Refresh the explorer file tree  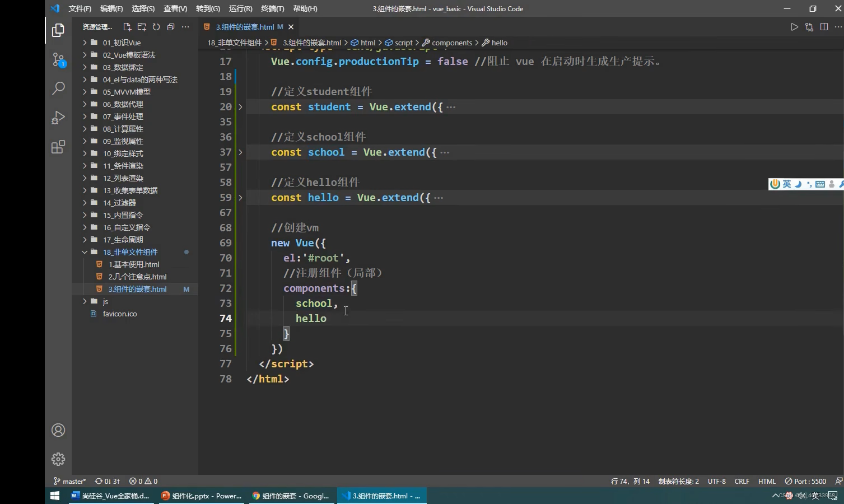156,27
